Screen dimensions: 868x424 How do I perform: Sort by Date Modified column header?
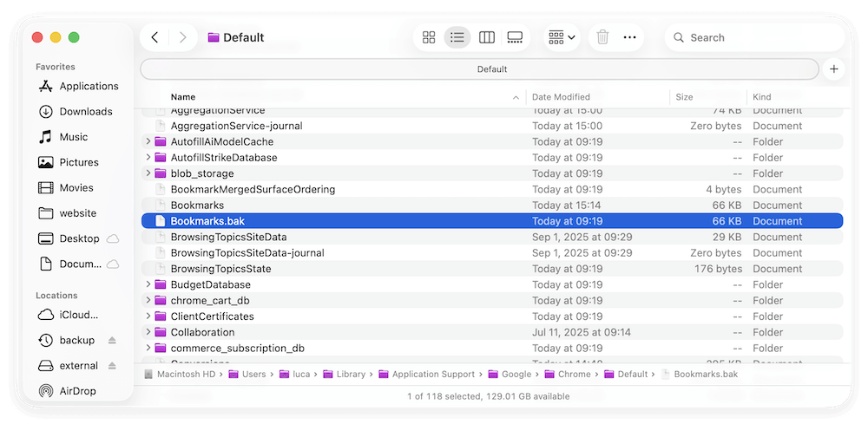pos(561,97)
